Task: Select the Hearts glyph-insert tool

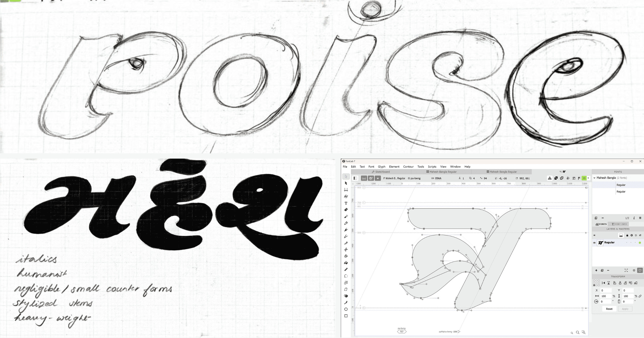Action: tap(346, 296)
